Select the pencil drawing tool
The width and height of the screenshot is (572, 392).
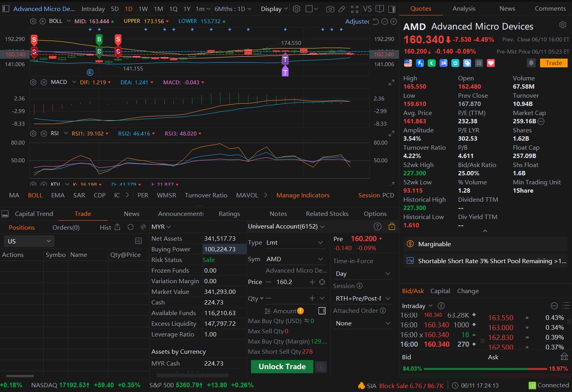click(342, 9)
